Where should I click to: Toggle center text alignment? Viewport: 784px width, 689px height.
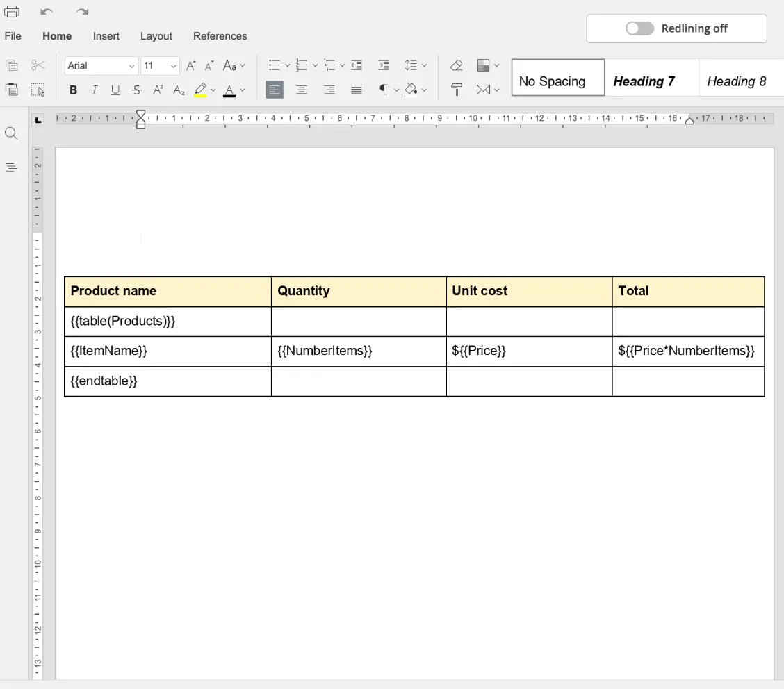tap(302, 90)
